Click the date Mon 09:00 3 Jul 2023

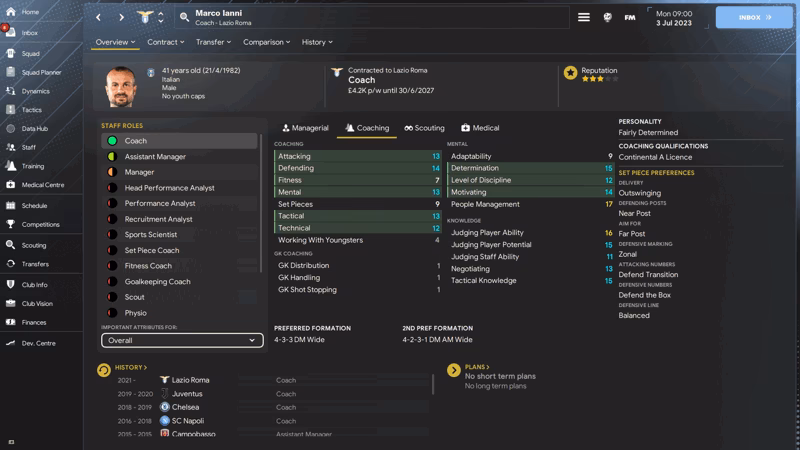coord(674,18)
